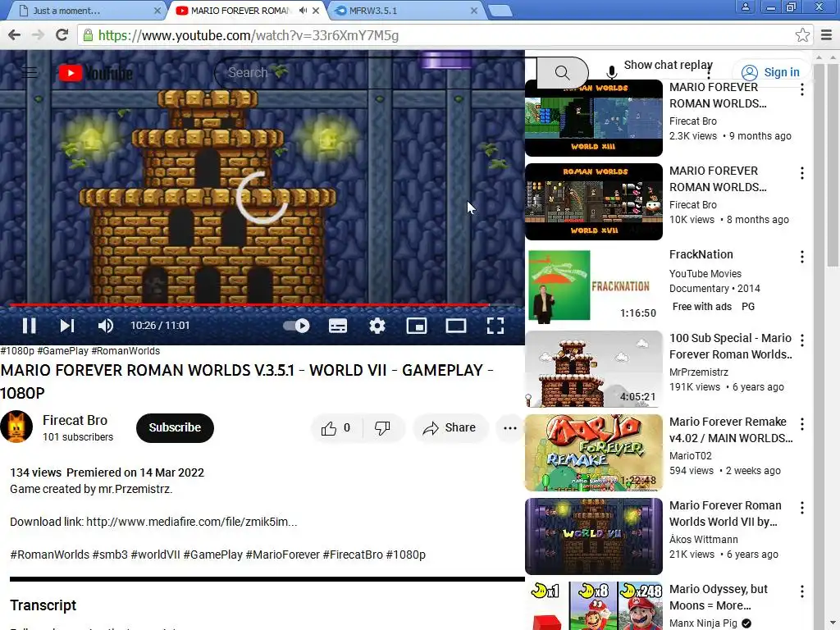Start voice search with microphone
Screen dimensions: 840x630
[x=611, y=72]
